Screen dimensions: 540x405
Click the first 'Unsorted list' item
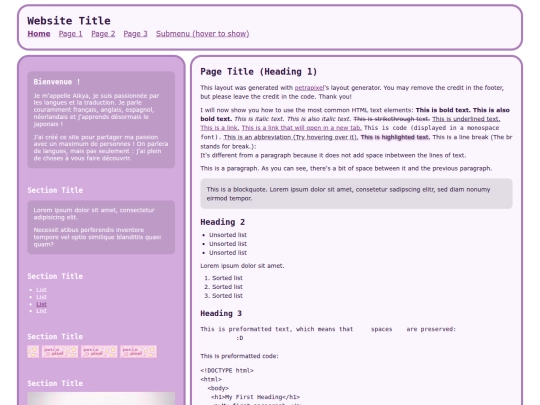(x=228, y=235)
